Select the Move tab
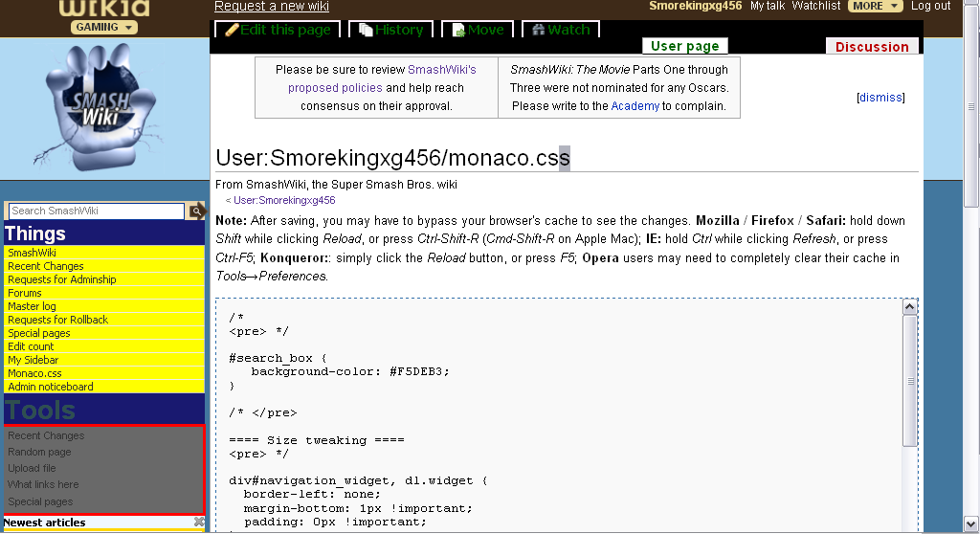Viewport: 980px width, 534px height. click(x=478, y=30)
